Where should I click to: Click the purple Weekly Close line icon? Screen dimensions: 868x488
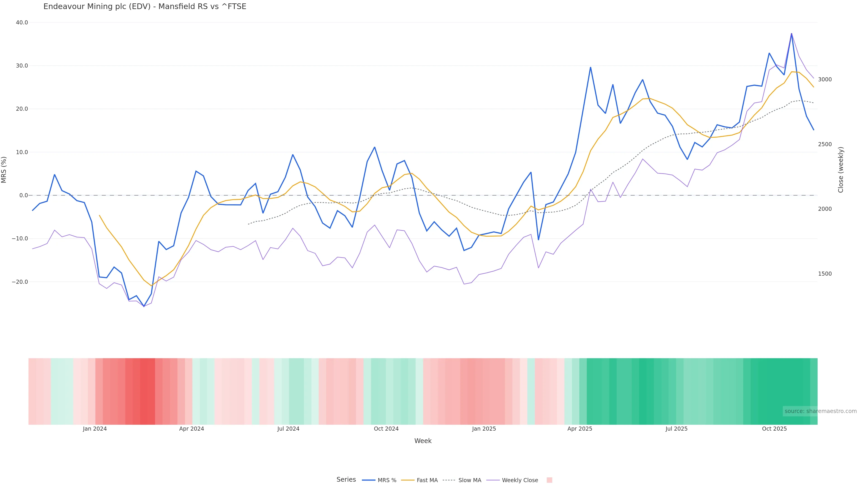493,480
